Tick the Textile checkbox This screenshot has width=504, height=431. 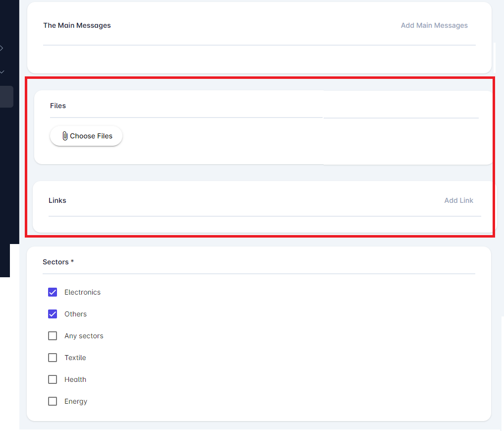(x=53, y=358)
